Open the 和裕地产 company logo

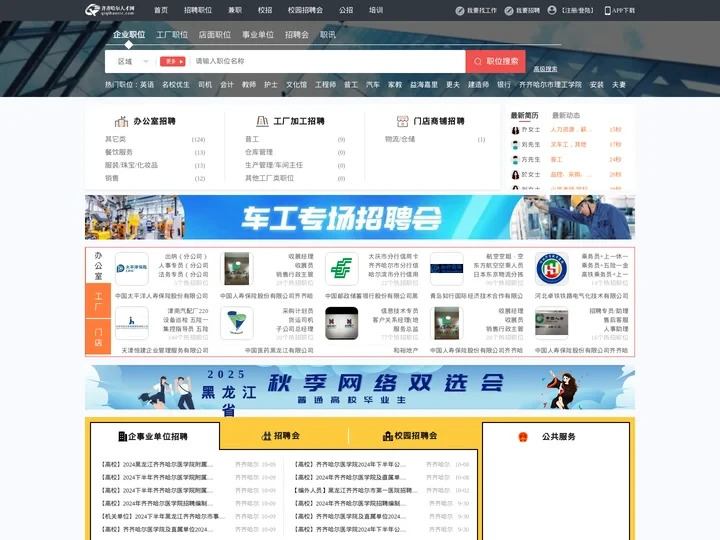coord(342,323)
